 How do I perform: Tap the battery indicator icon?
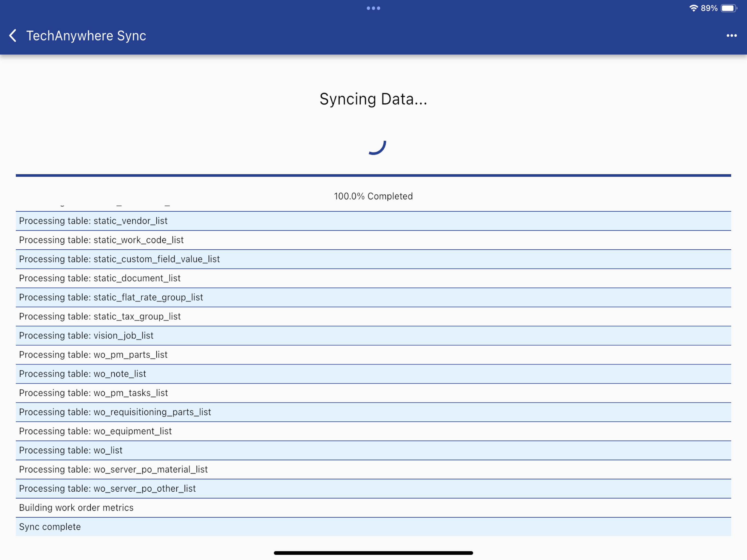729,8
